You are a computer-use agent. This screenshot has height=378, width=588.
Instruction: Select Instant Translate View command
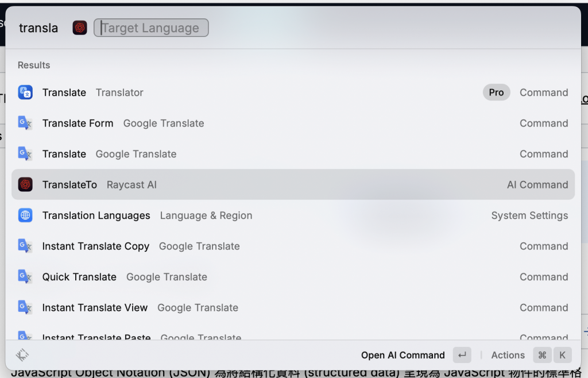coord(293,307)
